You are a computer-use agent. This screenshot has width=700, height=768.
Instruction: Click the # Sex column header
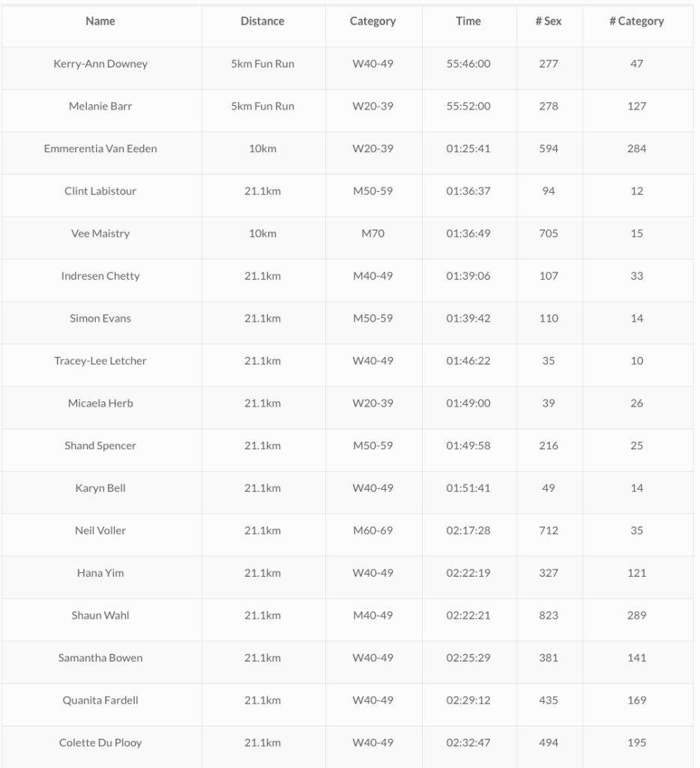549,21
